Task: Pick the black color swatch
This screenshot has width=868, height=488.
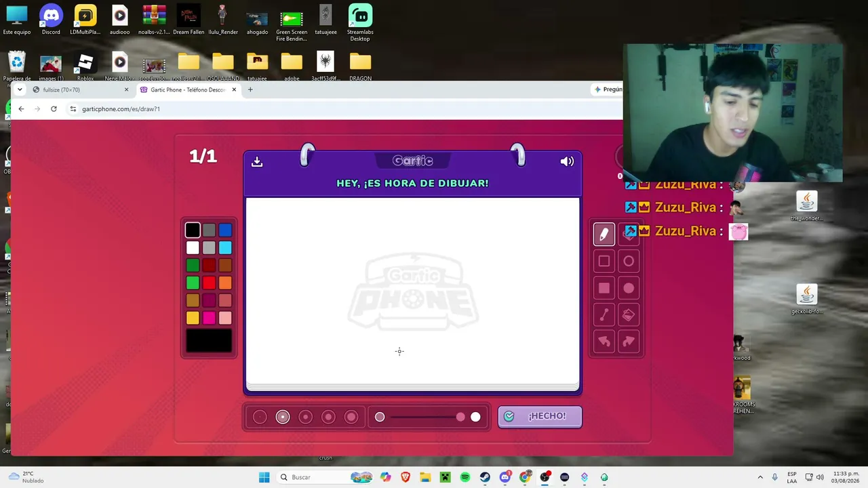Action: tap(193, 230)
